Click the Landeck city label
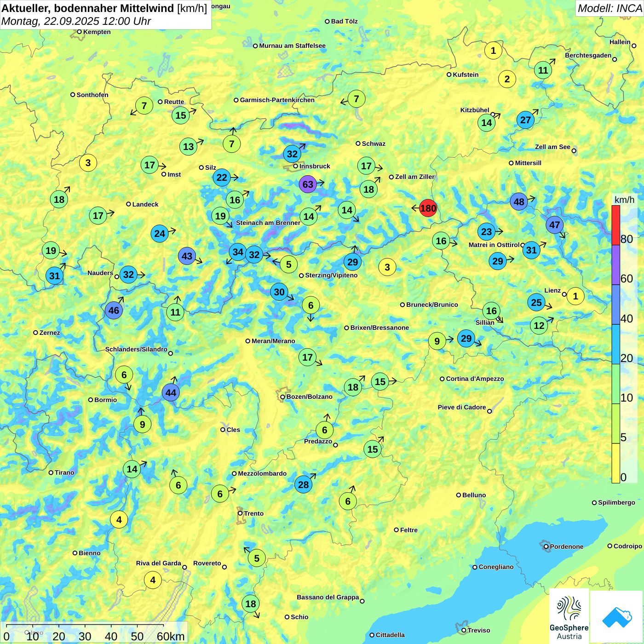This screenshot has width=644, height=644. pyautogui.click(x=145, y=204)
